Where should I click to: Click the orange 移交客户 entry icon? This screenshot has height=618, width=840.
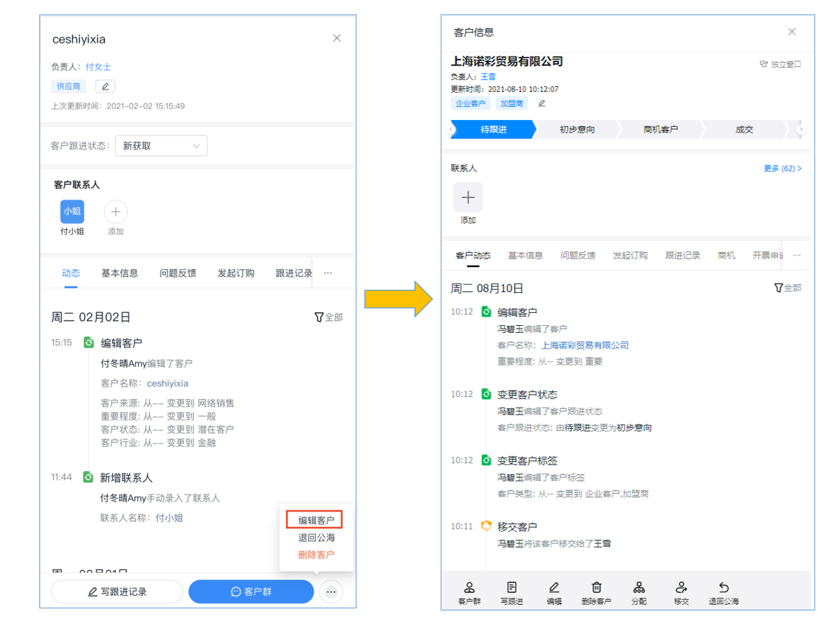(486, 526)
